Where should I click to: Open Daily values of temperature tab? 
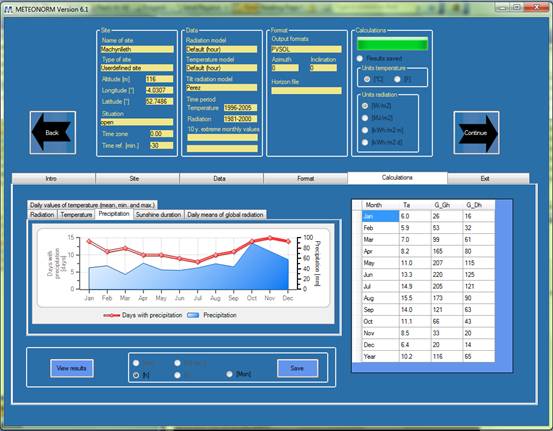[92, 205]
